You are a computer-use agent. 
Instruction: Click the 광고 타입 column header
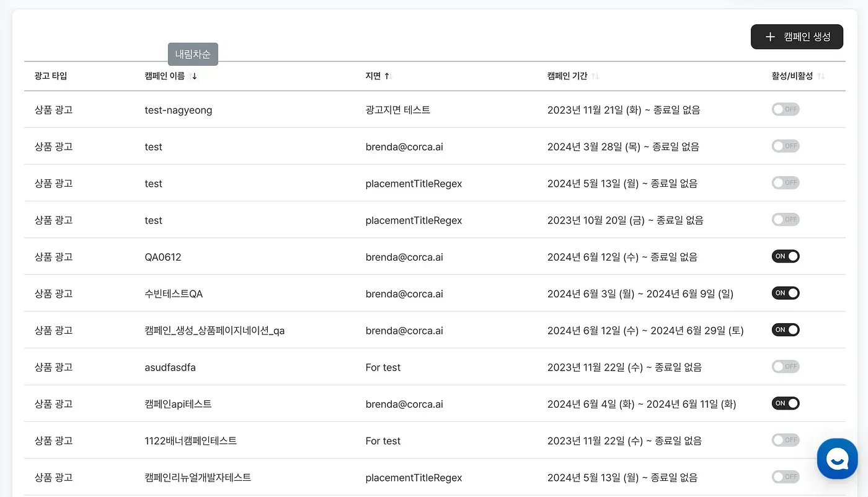click(x=51, y=76)
